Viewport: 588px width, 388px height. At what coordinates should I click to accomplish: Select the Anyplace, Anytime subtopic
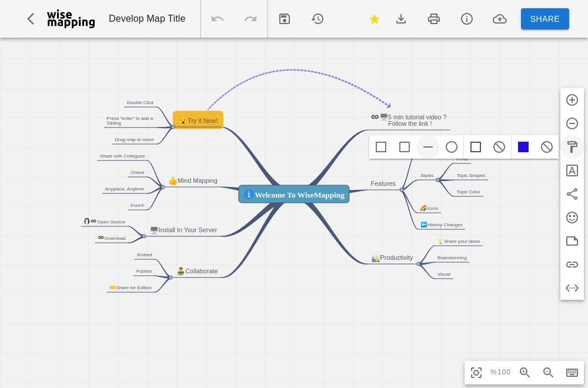pyautogui.click(x=125, y=189)
